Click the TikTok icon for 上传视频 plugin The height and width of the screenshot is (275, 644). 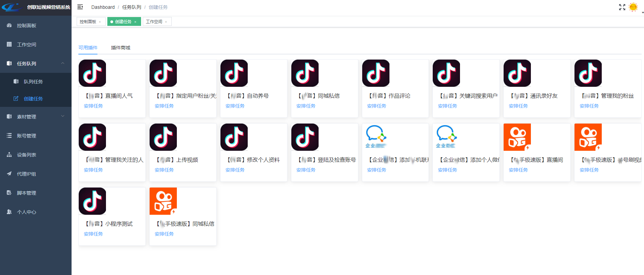(163, 137)
